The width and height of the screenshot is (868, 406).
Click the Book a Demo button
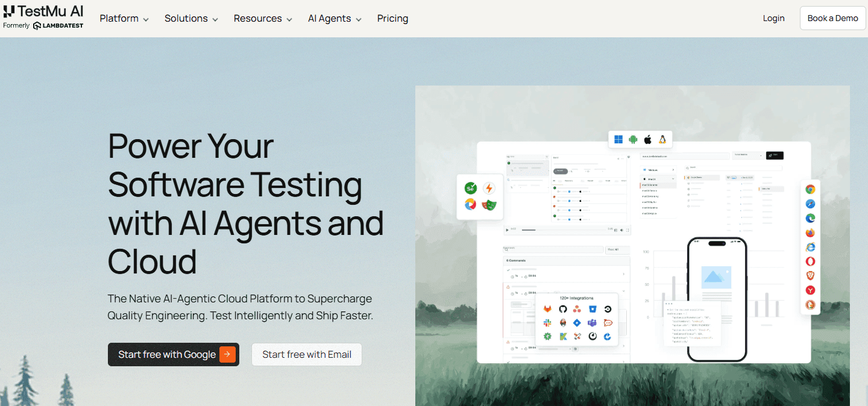(832, 18)
